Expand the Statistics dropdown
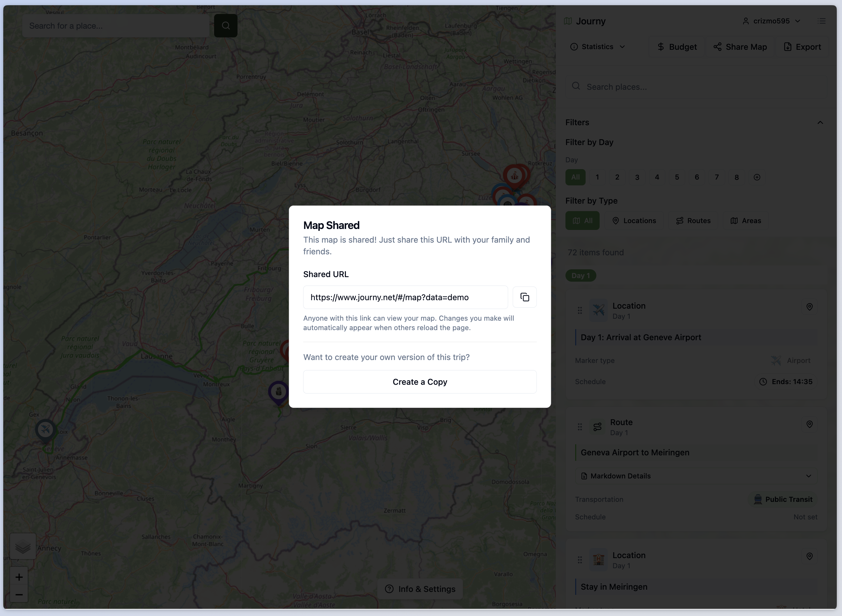The height and width of the screenshot is (616, 842). pyautogui.click(x=598, y=47)
